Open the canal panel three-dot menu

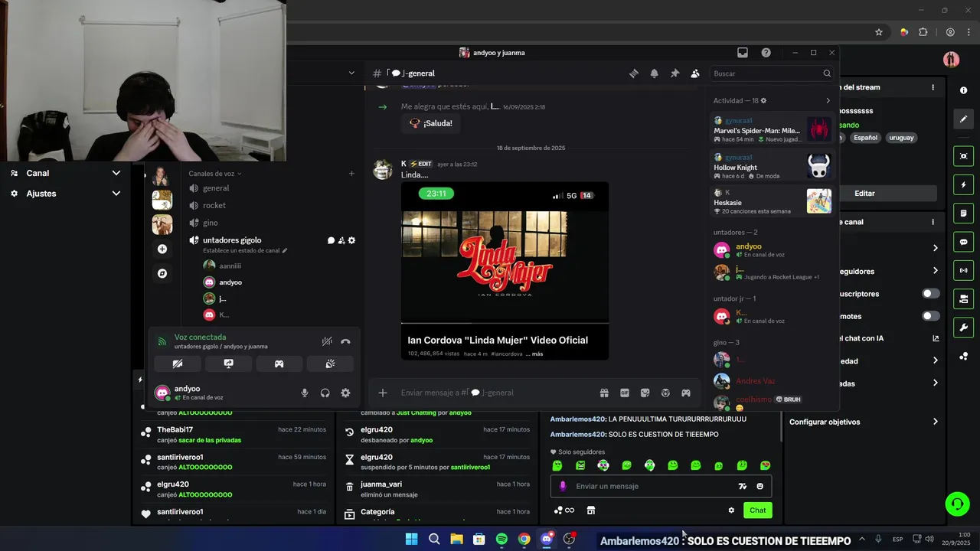pyautogui.click(x=933, y=222)
